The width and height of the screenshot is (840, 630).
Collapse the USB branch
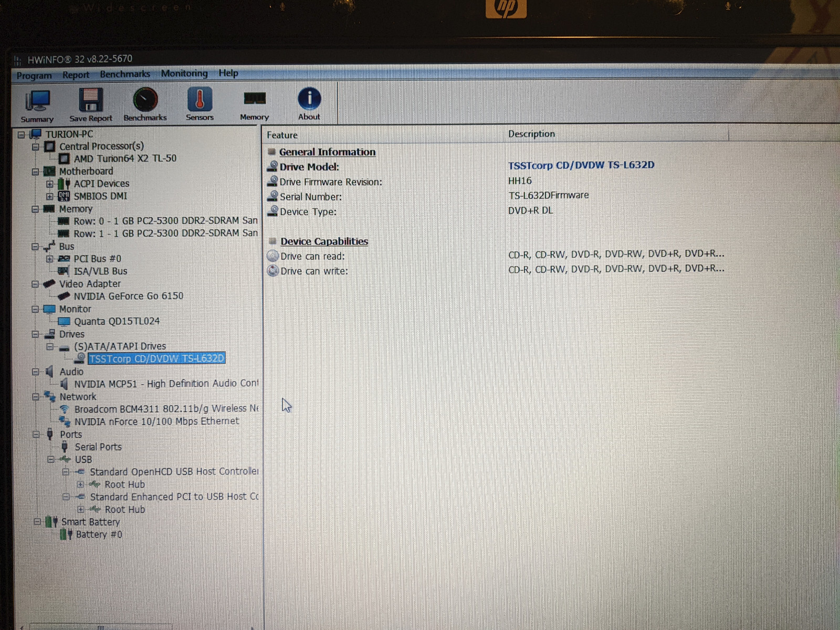pyautogui.click(x=51, y=459)
